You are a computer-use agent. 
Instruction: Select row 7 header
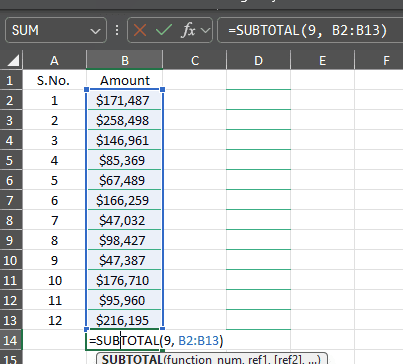[10, 200]
